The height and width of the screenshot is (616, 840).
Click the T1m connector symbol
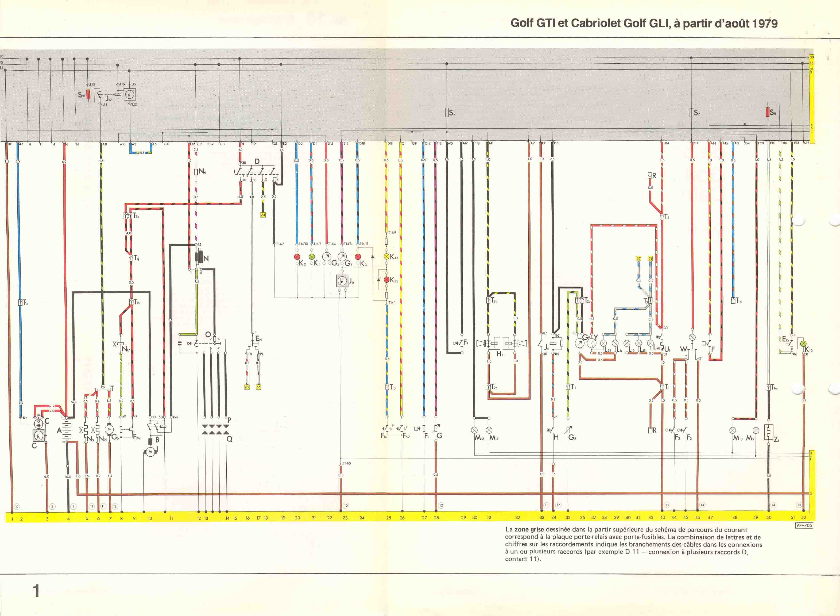pos(768,387)
